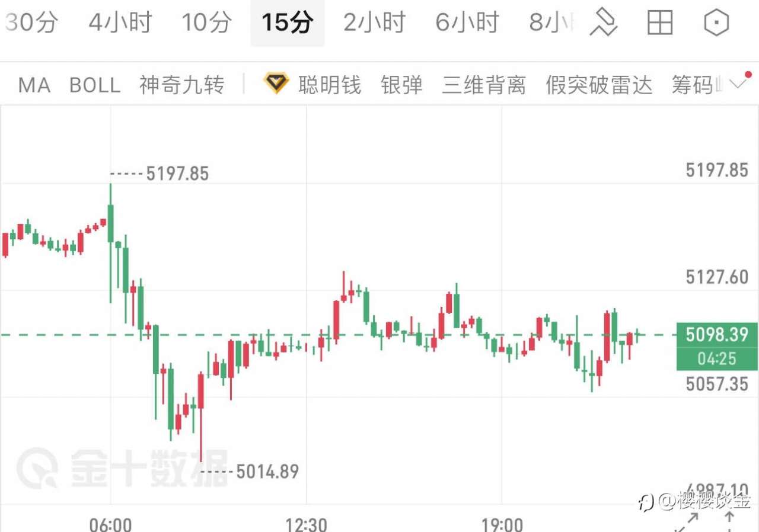Screen dimensions: 759x532
Task: Open the grid layout icon
Action: [x=659, y=23]
